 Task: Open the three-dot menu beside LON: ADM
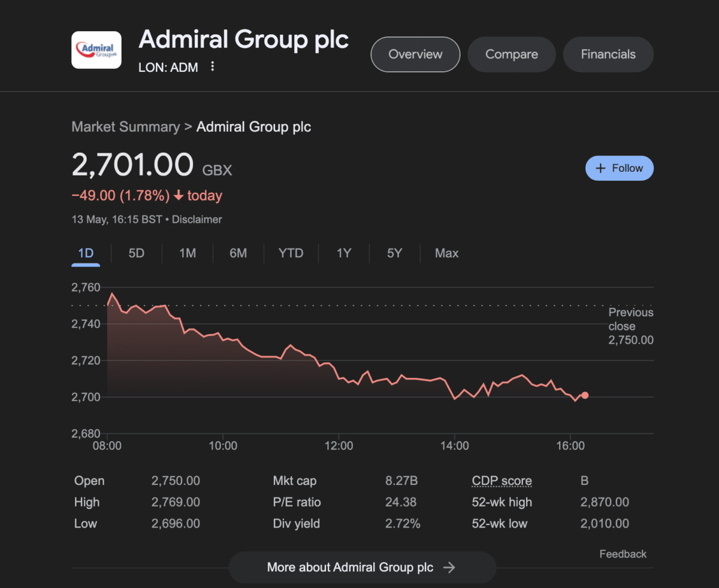coord(212,67)
